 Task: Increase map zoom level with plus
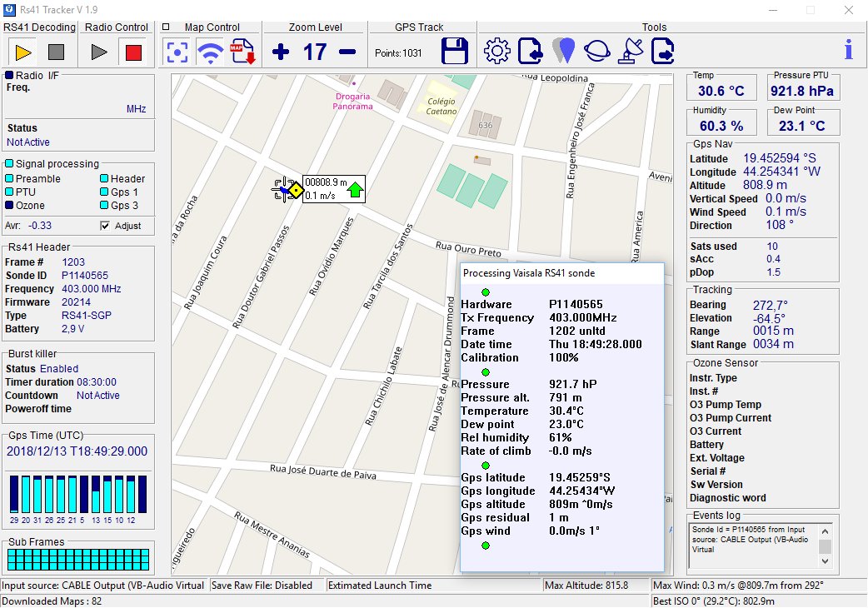click(281, 52)
